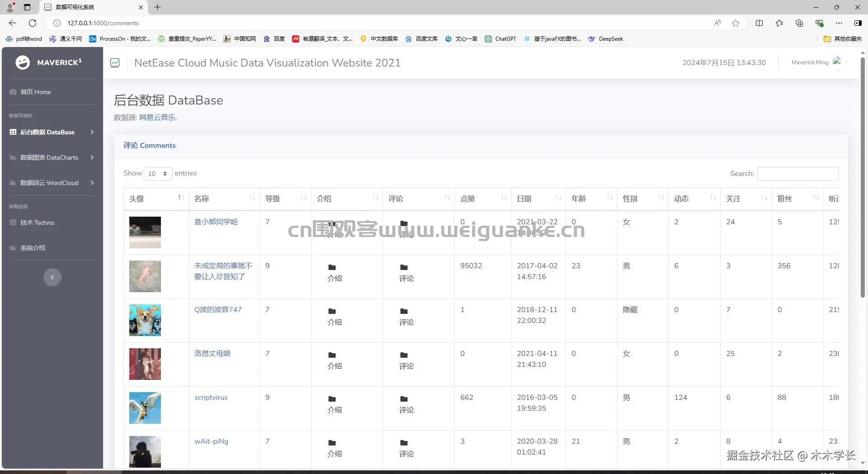
Task: Open user link 是小郭同学哈
Action: pos(216,222)
